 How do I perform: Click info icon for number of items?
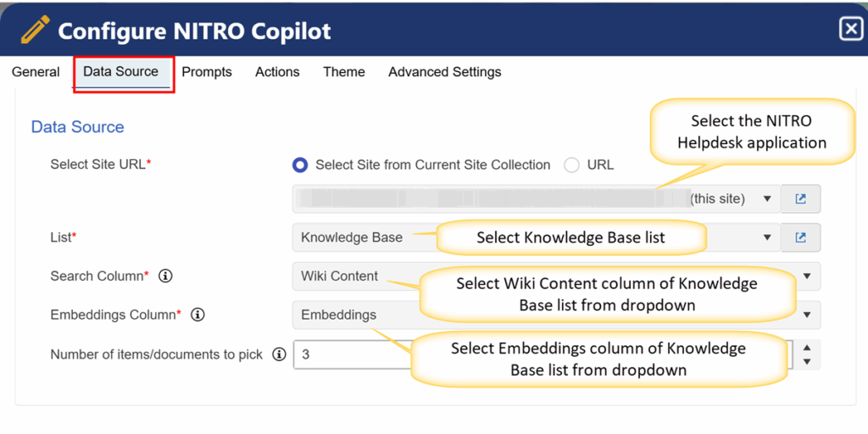279,354
